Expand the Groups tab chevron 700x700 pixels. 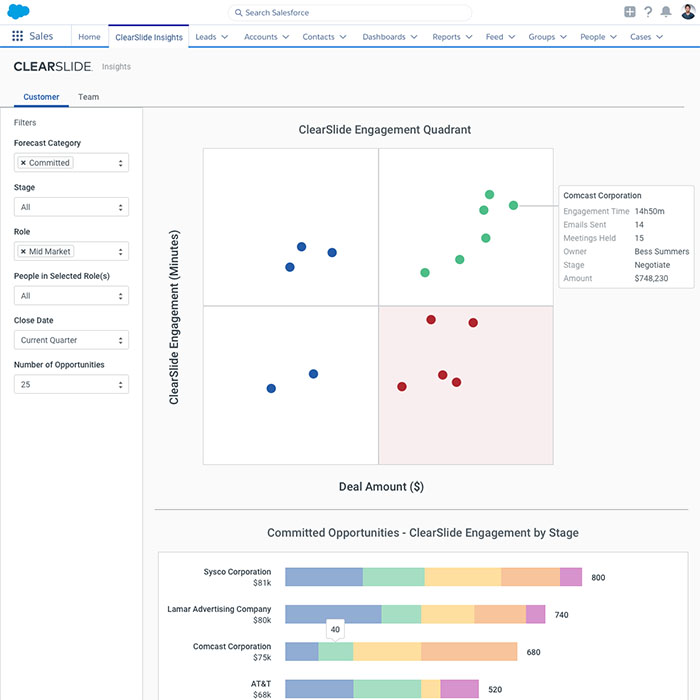(x=563, y=37)
